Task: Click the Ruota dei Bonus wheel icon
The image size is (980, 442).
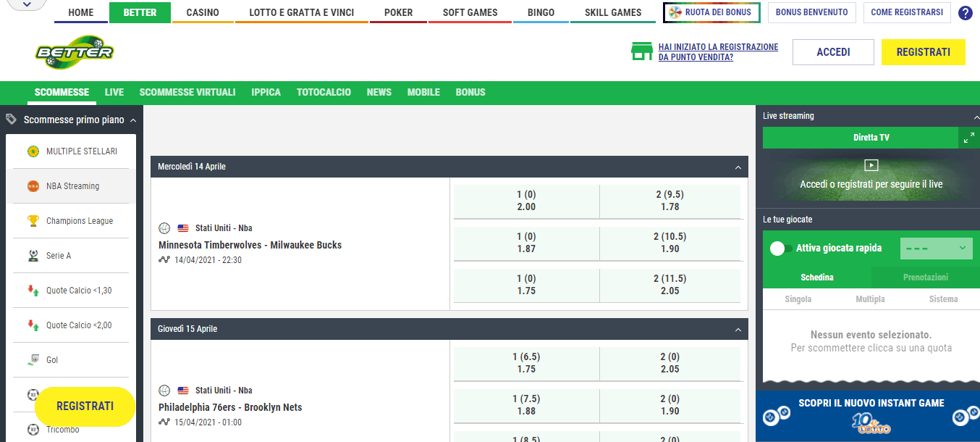Action: [x=675, y=12]
